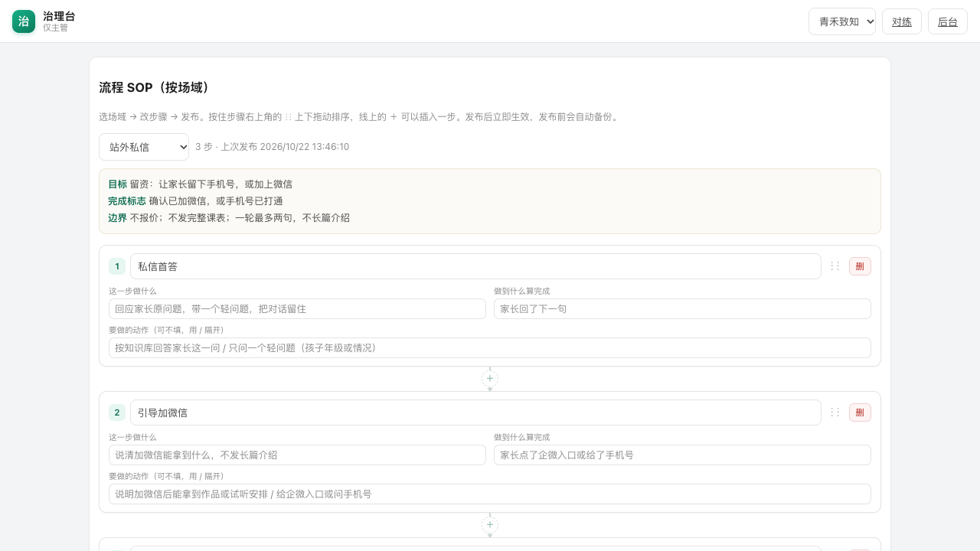The image size is (980, 551).
Task: Delete step 引导加微信 with 删 button
Action: 860,412
